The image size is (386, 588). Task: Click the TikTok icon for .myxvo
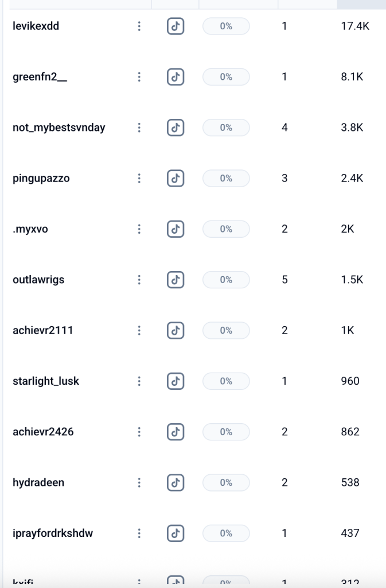coord(176,229)
